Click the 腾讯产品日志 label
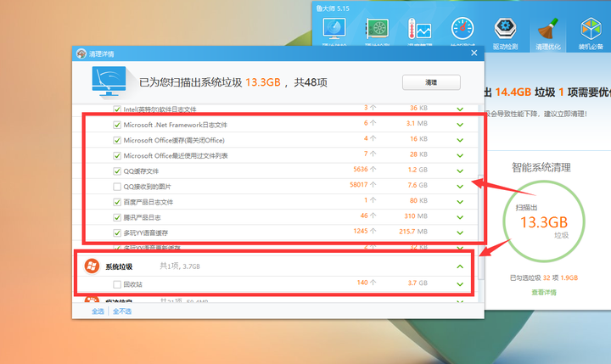Viewport: 611px width, 364px height. click(143, 217)
